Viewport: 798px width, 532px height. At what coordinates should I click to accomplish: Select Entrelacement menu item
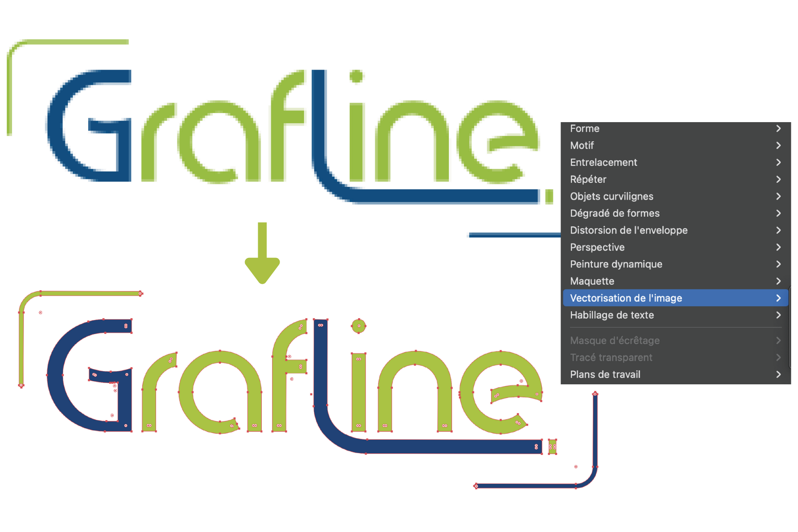(603, 162)
